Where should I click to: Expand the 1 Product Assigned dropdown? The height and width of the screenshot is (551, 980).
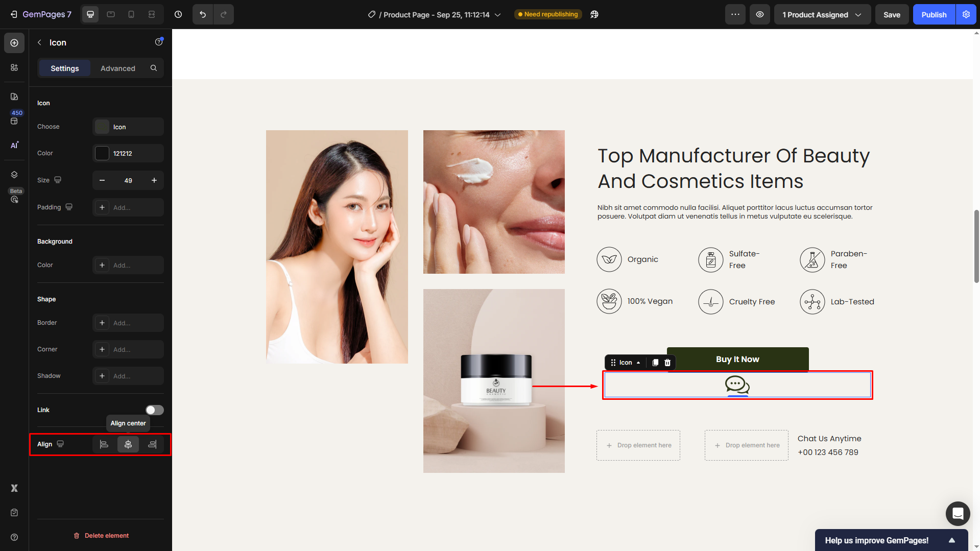tap(822, 14)
